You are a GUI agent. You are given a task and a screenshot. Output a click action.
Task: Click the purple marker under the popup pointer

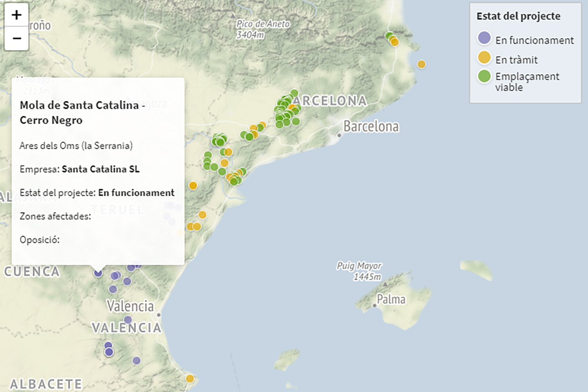point(98,273)
